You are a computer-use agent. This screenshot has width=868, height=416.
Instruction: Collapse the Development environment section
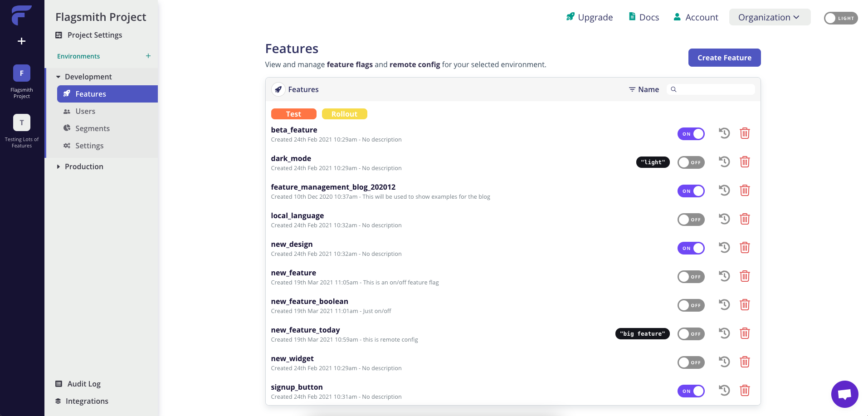59,76
